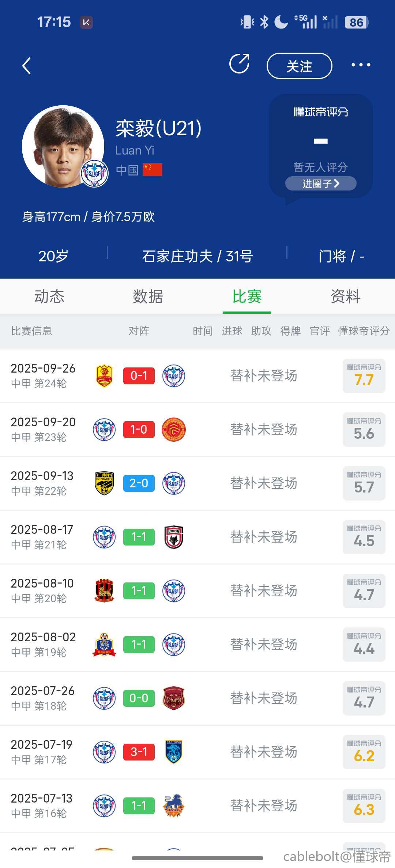Expand 进圈子 chevron button
Image resolution: width=395 pixels, height=868 pixels.
pos(321,184)
